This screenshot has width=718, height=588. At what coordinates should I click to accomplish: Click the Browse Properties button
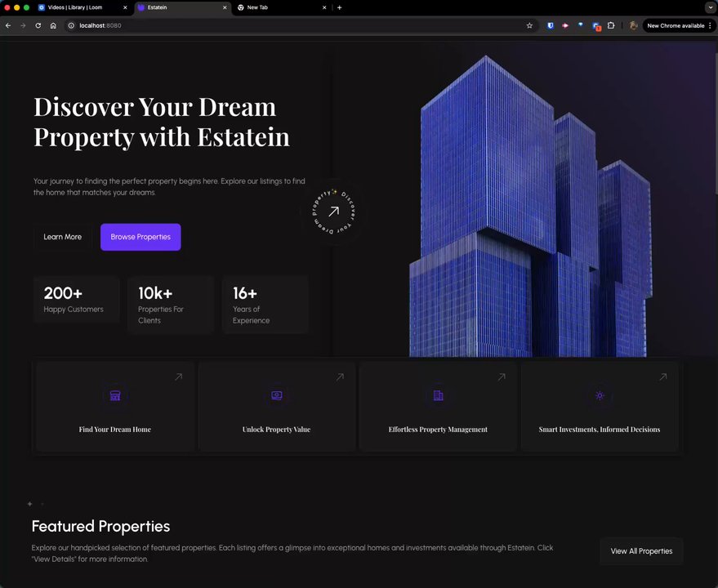point(140,237)
